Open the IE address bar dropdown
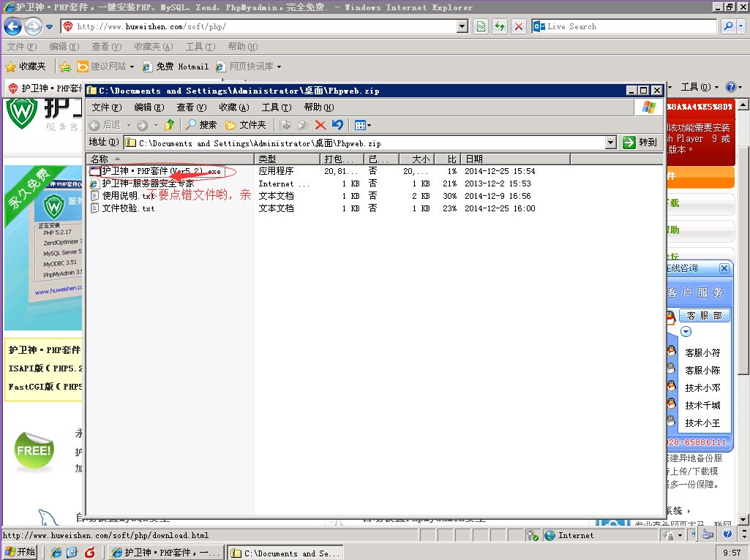This screenshot has height=560, width=750. click(462, 27)
